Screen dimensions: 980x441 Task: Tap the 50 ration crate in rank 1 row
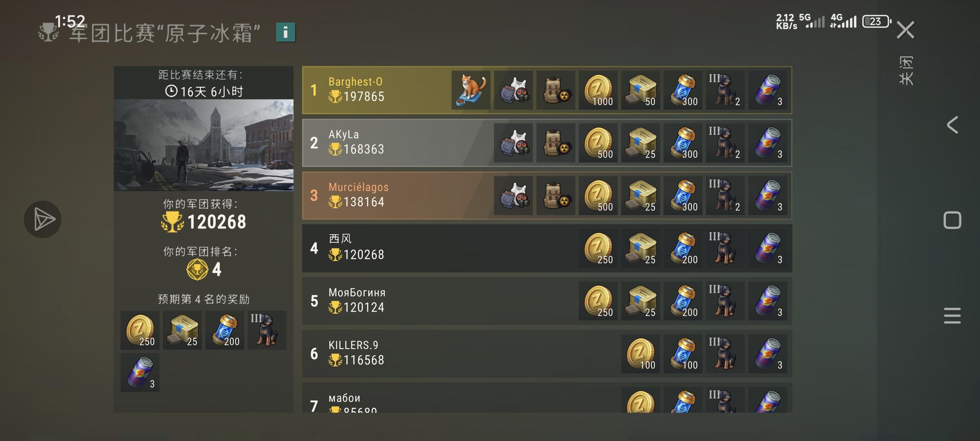tap(641, 90)
